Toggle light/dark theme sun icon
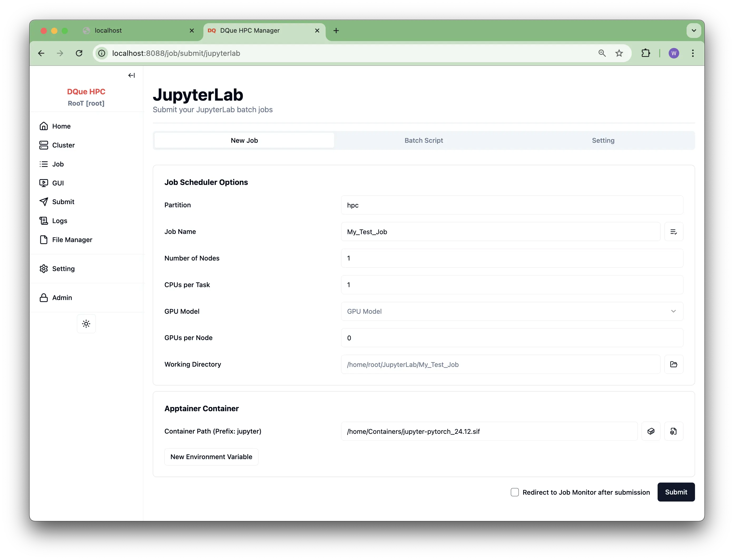734x560 pixels. [86, 324]
